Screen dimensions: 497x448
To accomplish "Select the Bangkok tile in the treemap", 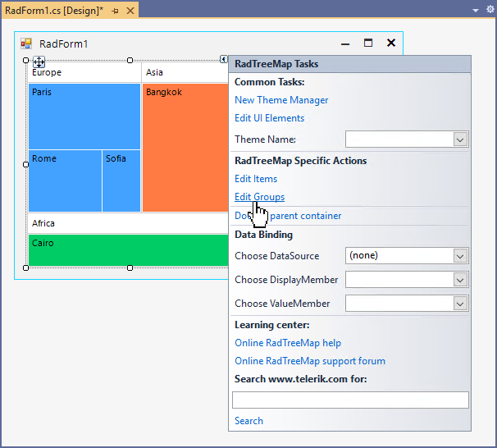I will pyautogui.click(x=185, y=148).
